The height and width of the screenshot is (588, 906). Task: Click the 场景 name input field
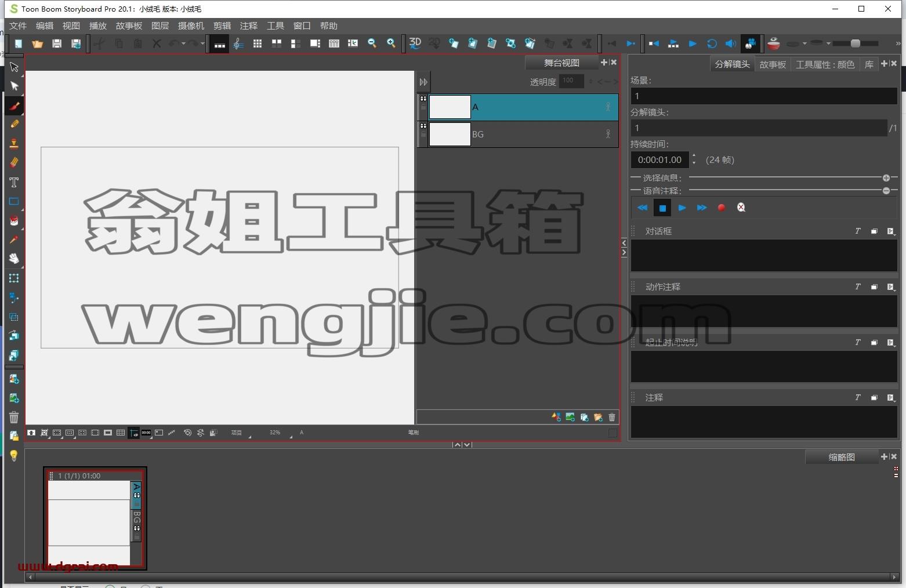pos(764,96)
